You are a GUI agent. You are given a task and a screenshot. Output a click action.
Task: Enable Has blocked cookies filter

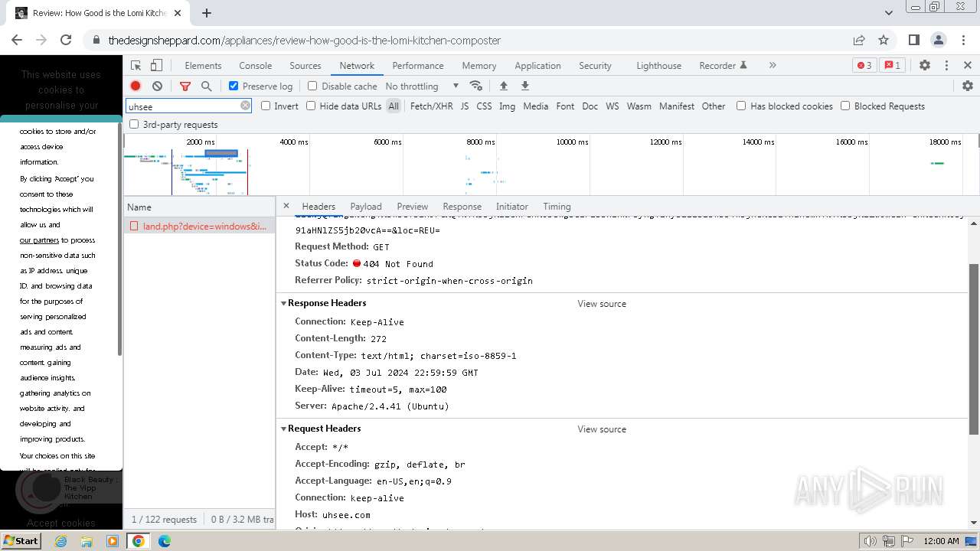pos(741,106)
